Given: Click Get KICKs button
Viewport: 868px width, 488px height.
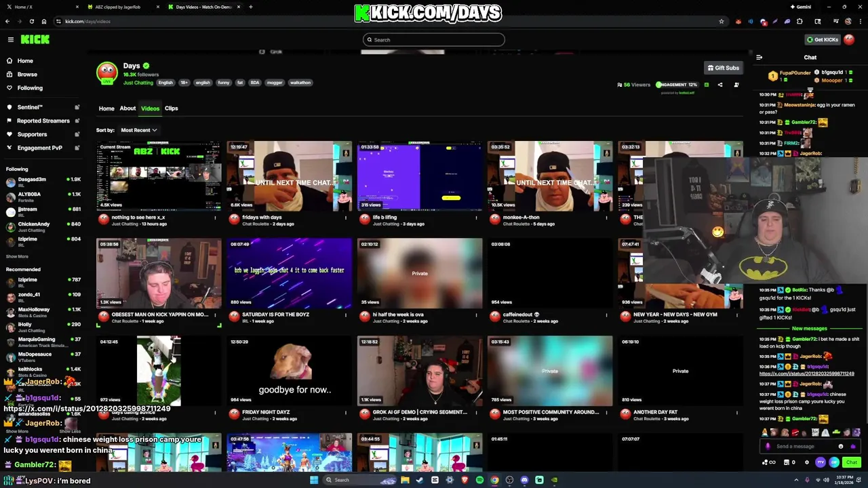Looking at the screenshot, I should [822, 40].
